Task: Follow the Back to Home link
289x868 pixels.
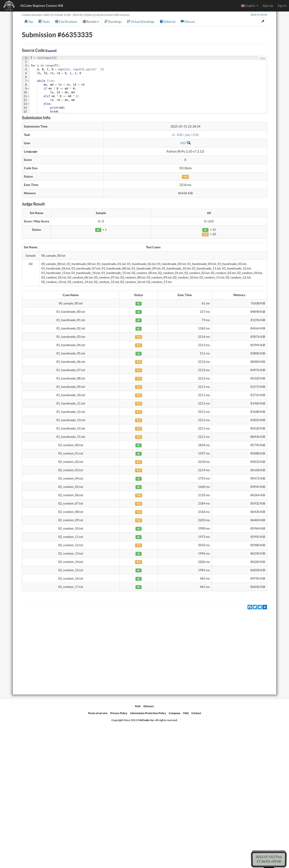Action: 259,14
